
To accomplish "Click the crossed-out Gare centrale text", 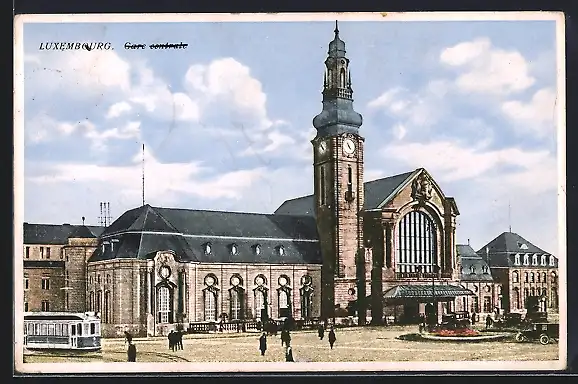I will coord(156,46).
